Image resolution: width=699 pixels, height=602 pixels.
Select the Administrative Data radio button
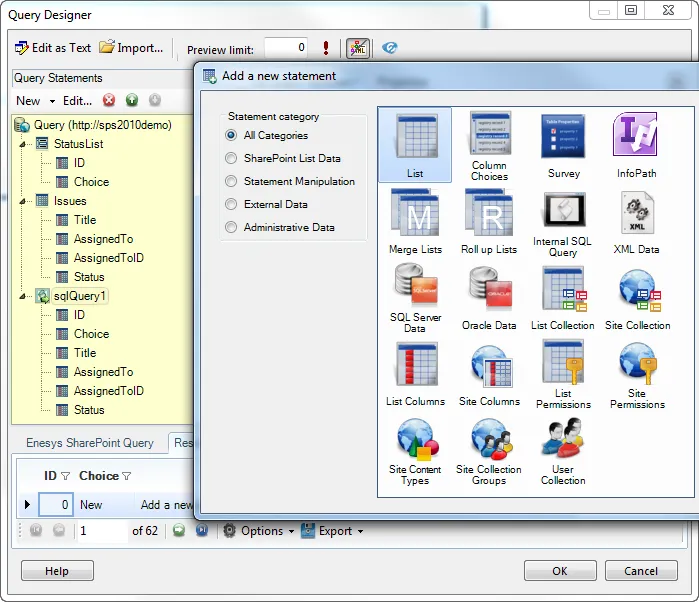[232, 227]
